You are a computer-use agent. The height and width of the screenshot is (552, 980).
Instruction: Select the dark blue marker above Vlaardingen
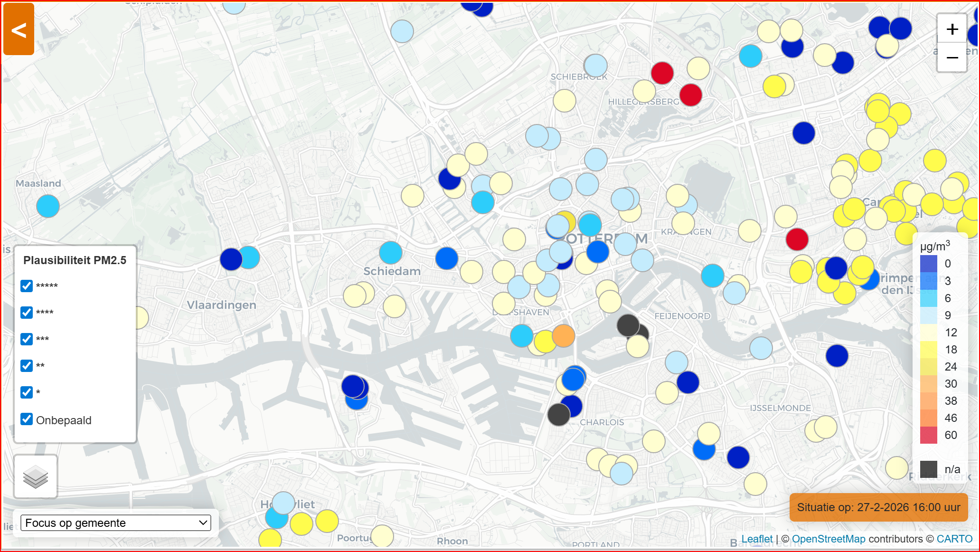(231, 259)
